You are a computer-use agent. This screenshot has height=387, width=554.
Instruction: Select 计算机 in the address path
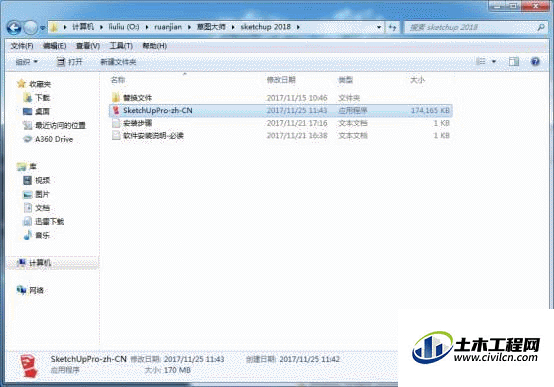tap(83, 27)
